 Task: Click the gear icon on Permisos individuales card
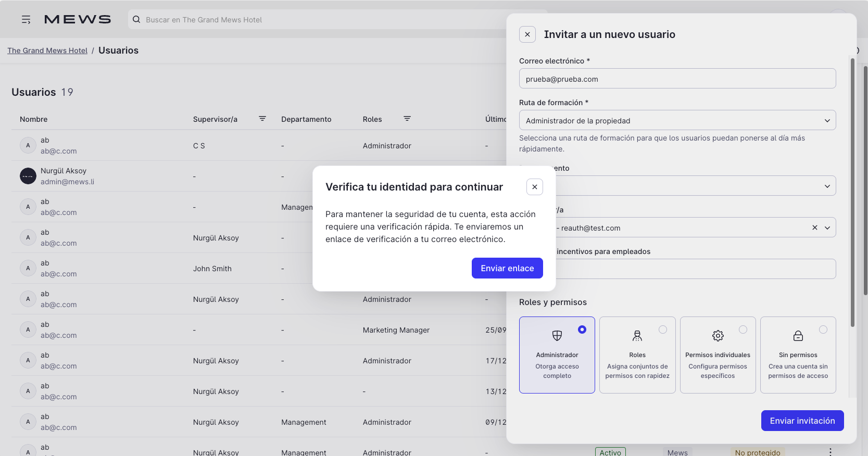718,336
